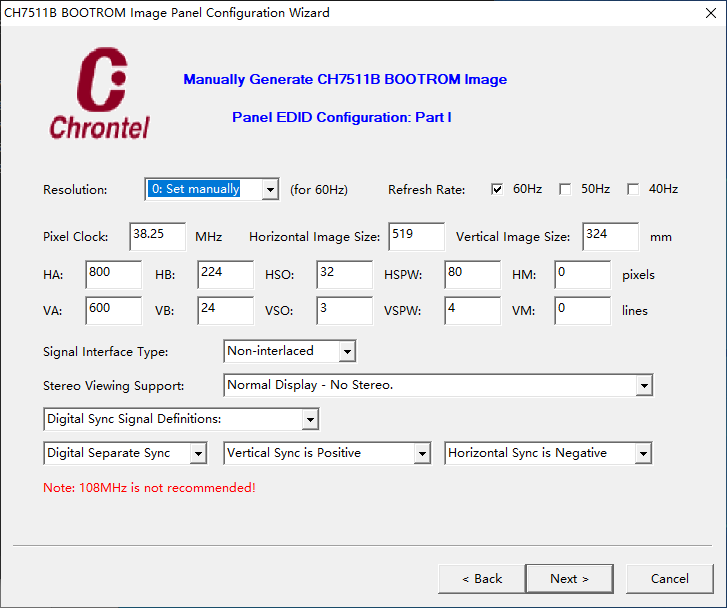Close the wizard window
Image resolution: width=727 pixels, height=608 pixels.
pyautogui.click(x=711, y=13)
